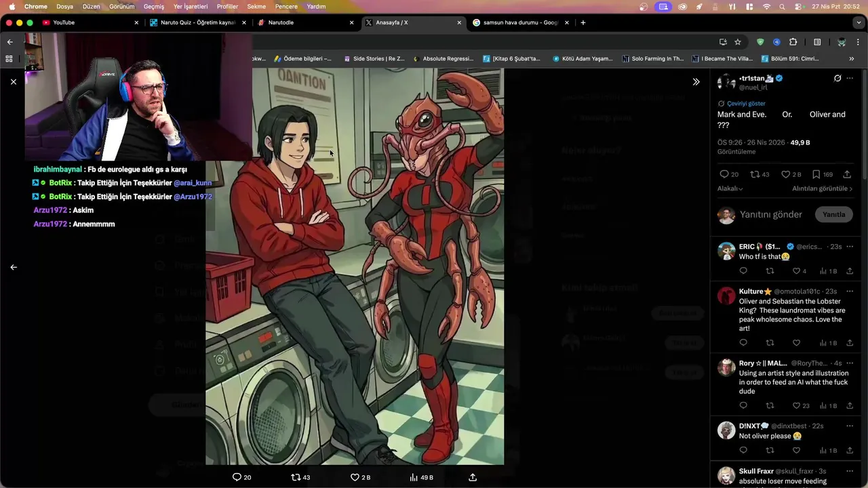The width and height of the screenshot is (868, 488).
Task: Open Chrome side panel icon
Action: [x=817, y=42]
